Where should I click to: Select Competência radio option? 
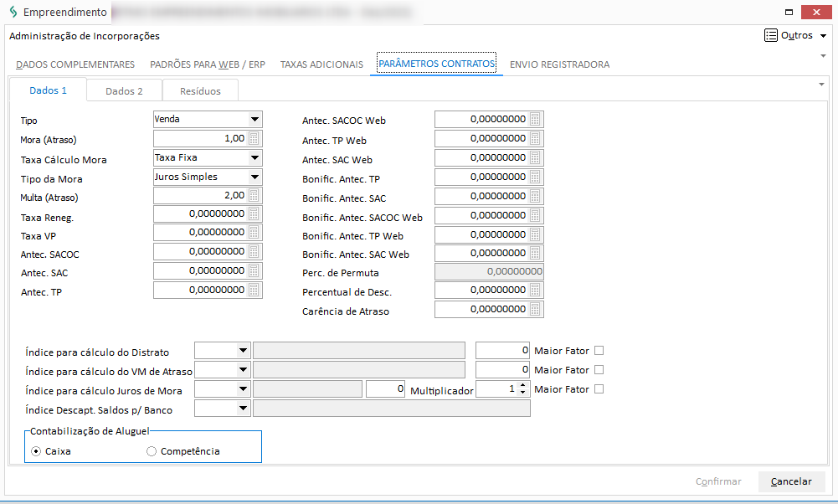pyautogui.click(x=152, y=451)
